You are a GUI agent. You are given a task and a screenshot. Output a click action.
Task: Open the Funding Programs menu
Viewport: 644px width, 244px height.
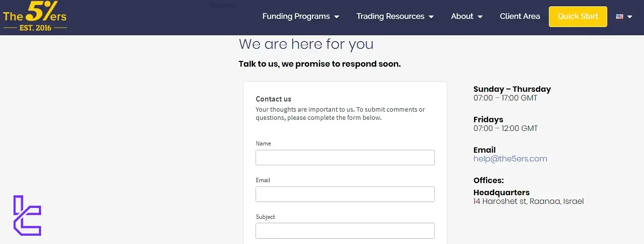pyautogui.click(x=296, y=16)
